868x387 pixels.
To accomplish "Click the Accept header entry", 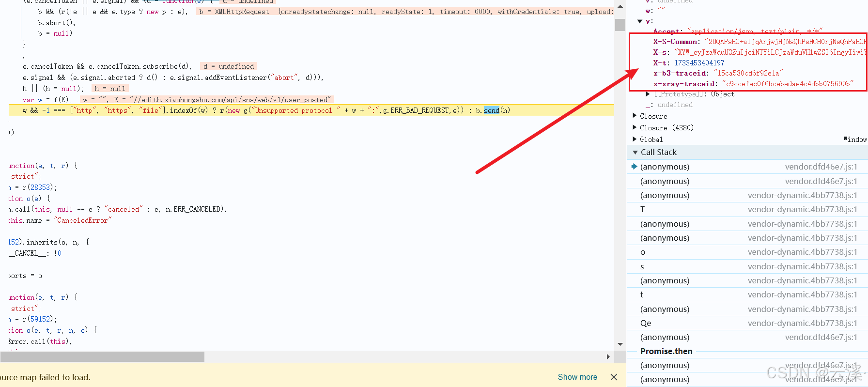I will point(737,31).
